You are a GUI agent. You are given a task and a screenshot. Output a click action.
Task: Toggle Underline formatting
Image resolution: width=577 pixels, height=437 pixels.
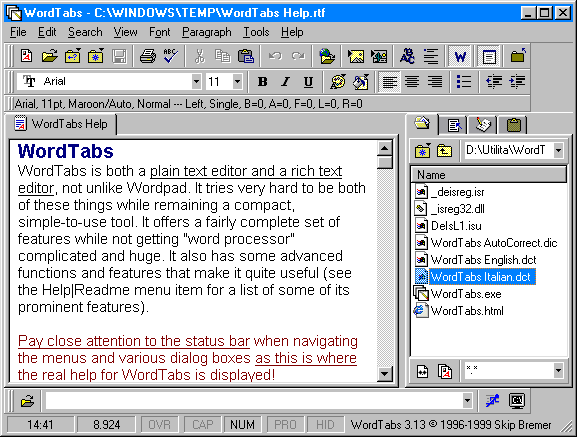pyautogui.click(x=308, y=81)
